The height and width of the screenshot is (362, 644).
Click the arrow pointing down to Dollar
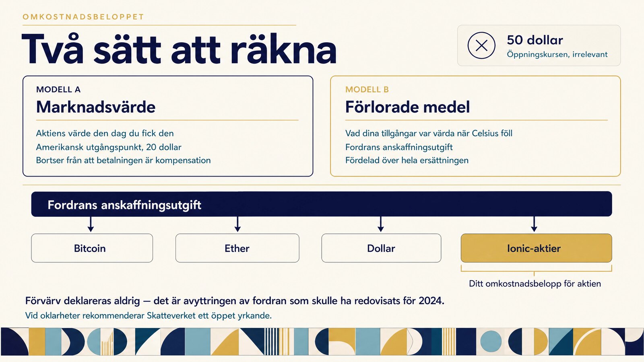click(381, 224)
